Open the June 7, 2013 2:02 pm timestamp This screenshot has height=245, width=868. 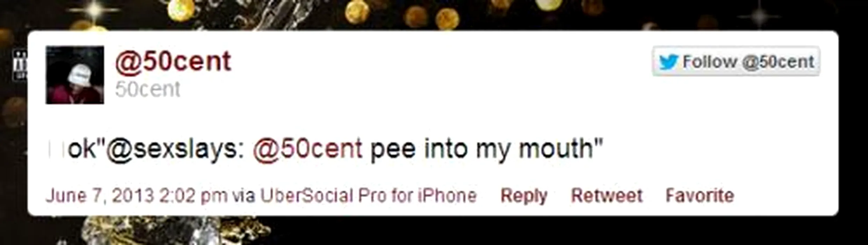coord(136,195)
